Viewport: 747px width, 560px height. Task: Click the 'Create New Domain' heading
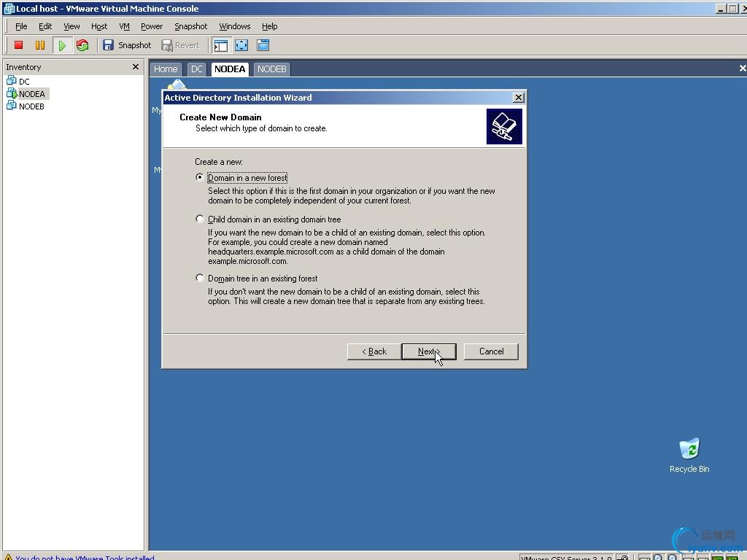(x=220, y=117)
